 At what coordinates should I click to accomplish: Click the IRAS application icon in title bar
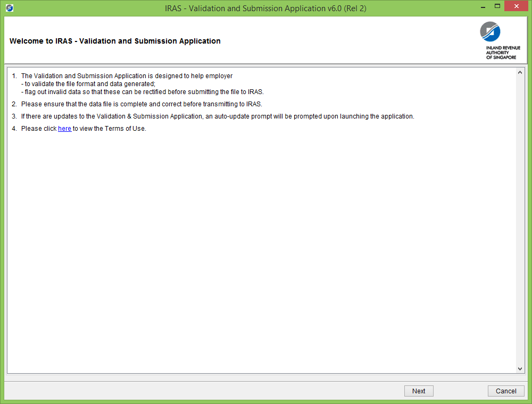[10, 8]
